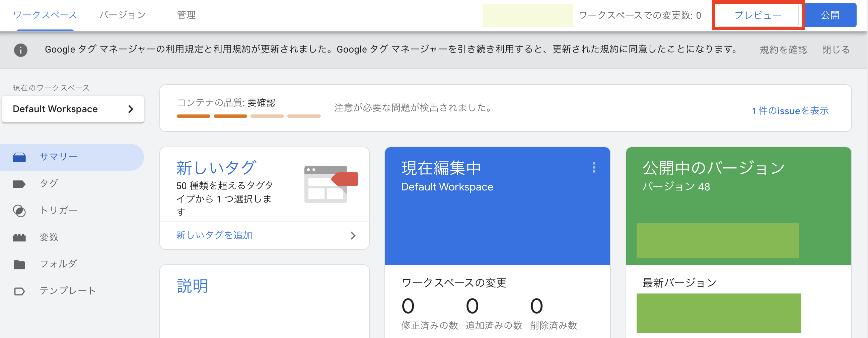This screenshot has width=868, height=338.
Task: Click the 公開中のバージョン card title
Action: click(714, 168)
